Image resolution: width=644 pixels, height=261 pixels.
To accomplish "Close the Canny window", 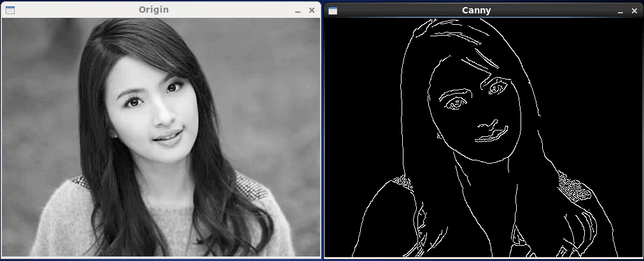I will (634, 11).
